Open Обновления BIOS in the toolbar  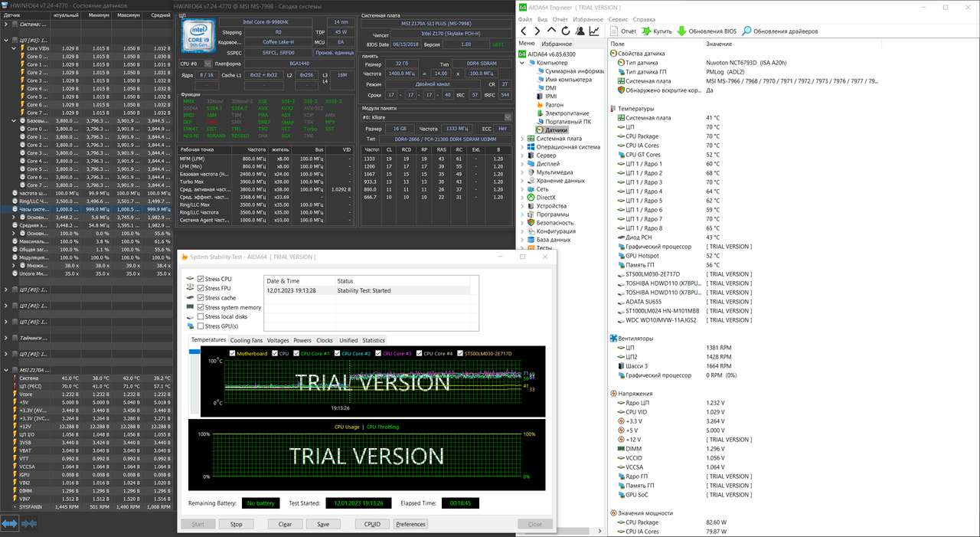(x=707, y=31)
